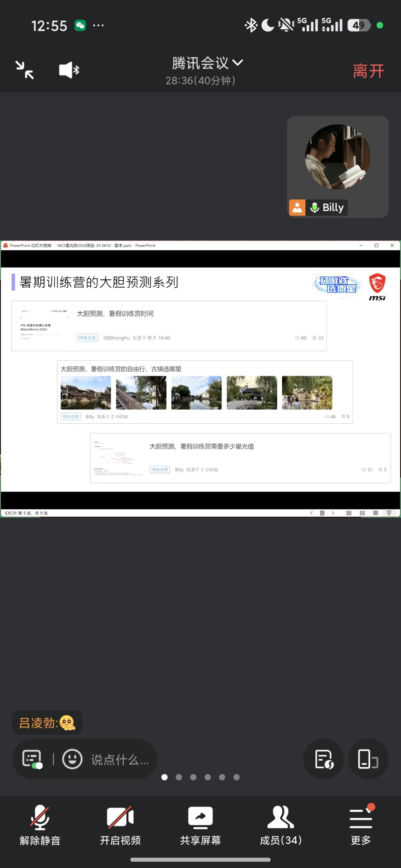
Task: Tap Billy's green microphone indicator
Action: 314,207
